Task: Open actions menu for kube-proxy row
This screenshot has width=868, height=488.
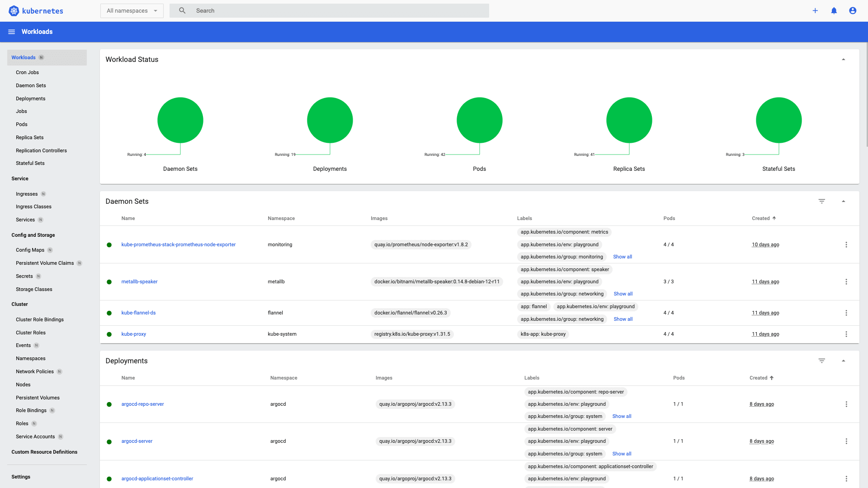Action: [846, 334]
